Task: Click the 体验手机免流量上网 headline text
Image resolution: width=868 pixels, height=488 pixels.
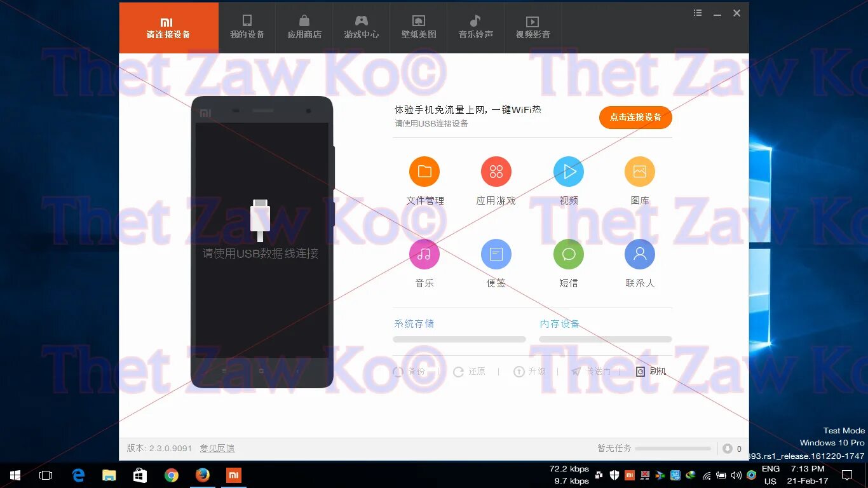Action: coord(468,109)
